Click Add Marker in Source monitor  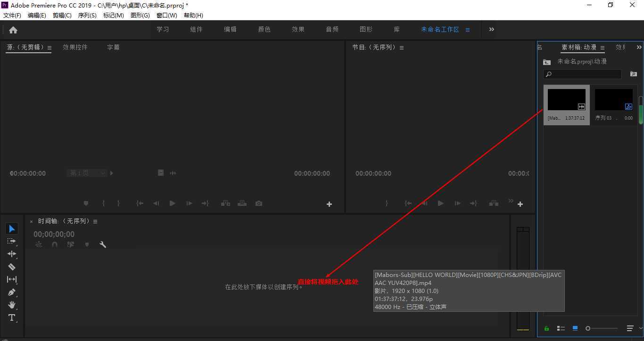pyautogui.click(x=86, y=203)
